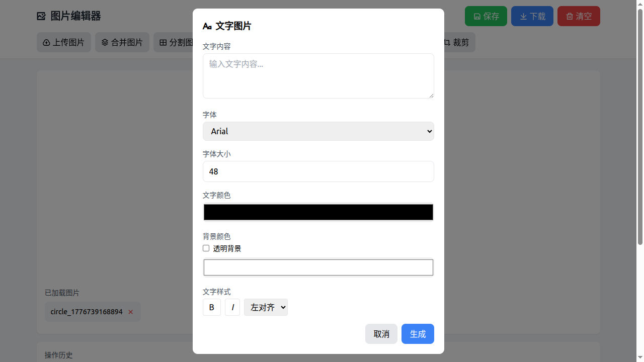Viewport: 644px width, 362px height.
Task: Click the upload image cloud icon
Action: click(47, 43)
